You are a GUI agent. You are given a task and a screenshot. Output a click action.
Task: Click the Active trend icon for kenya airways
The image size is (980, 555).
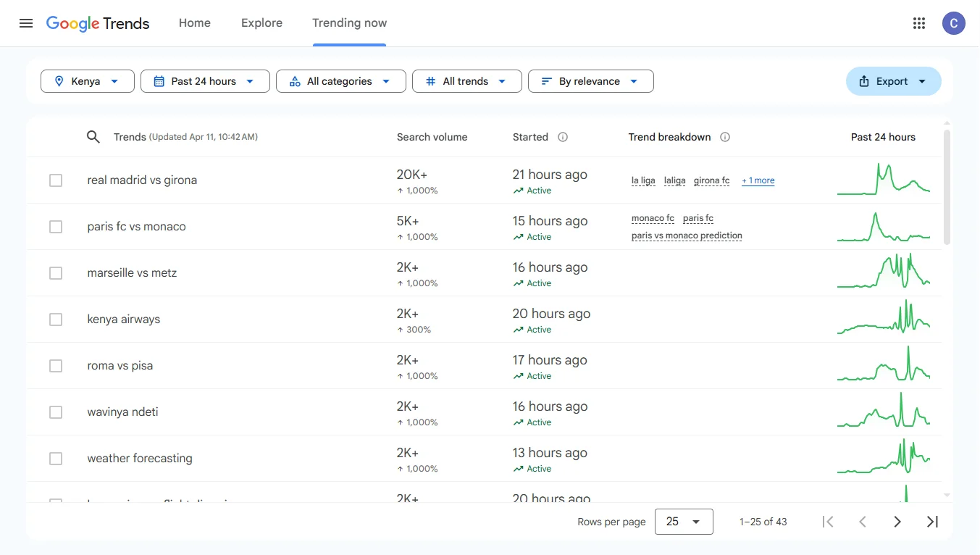point(518,330)
